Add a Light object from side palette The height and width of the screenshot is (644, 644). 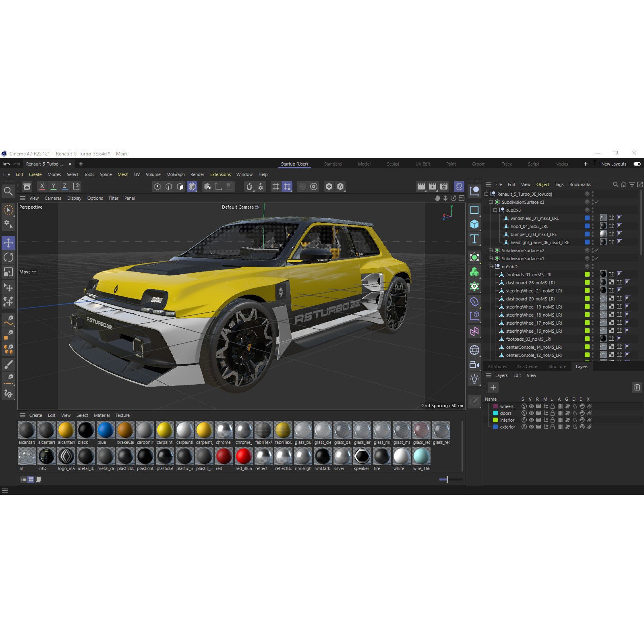pyautogui.click(x=474, y=379)
